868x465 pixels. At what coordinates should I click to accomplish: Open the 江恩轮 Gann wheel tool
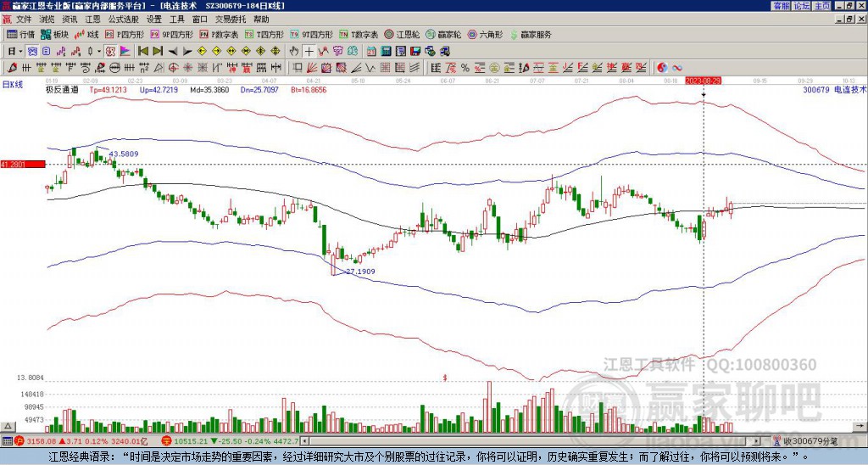(x=402, y=34)
